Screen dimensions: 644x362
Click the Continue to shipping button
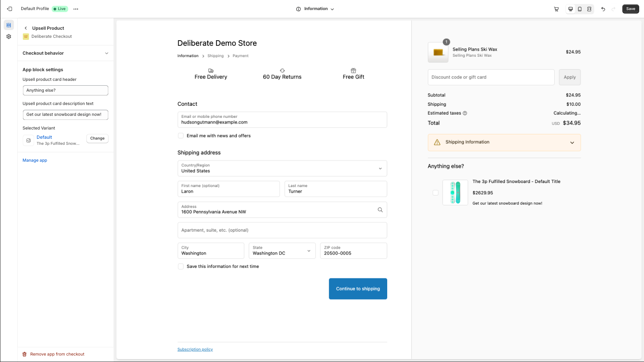coord(358,289)
